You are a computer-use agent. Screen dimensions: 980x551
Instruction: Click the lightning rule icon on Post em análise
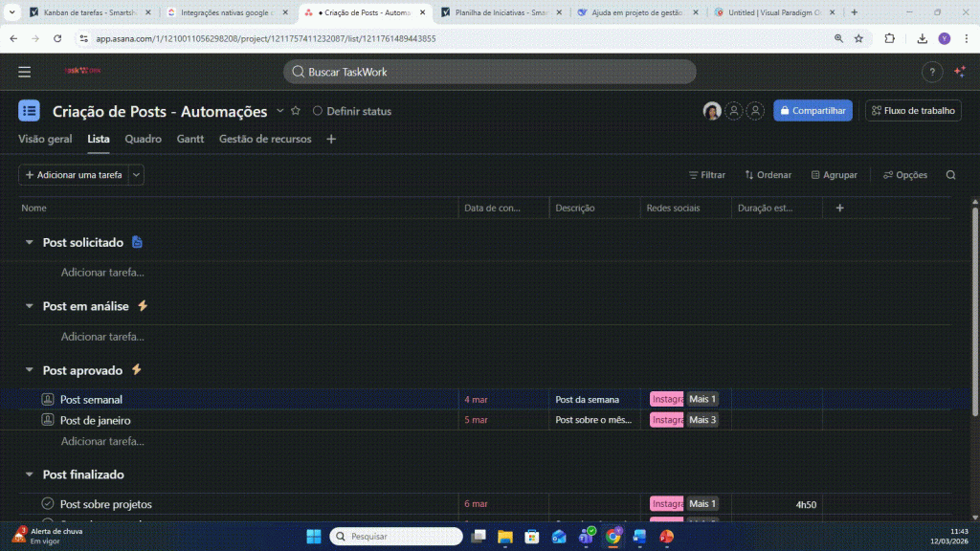click(x=143, y=306)
